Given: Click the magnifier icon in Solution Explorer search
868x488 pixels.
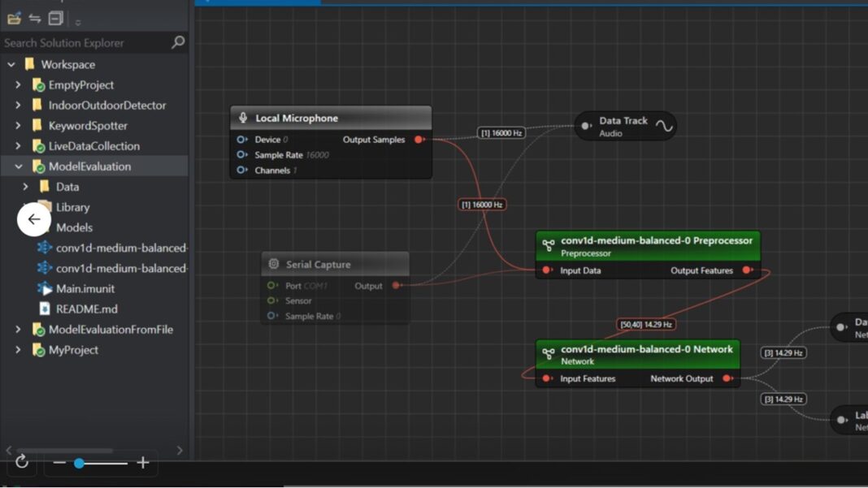Looking at the screenshot, I should pos(178,42).
